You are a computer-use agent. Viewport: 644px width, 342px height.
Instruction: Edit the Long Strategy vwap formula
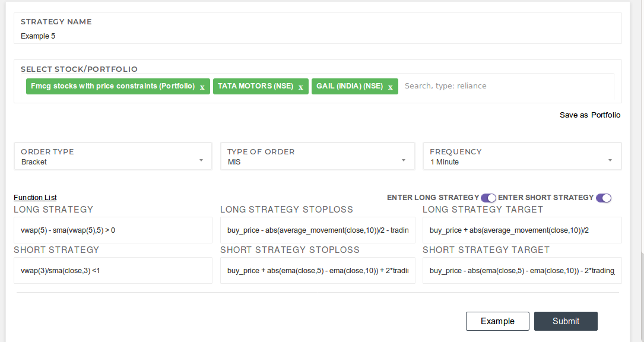[x=113, y=230]
